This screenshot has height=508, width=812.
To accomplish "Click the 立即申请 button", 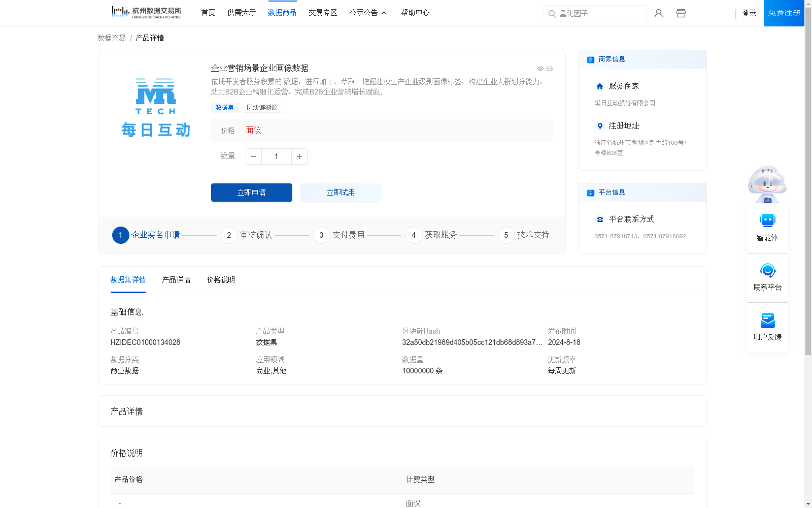I will pos(252,193).
